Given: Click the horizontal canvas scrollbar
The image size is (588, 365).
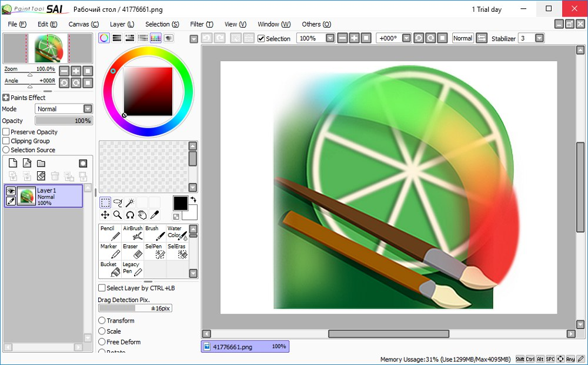Looking at the screenshot, I should click(x=389, y=334).
